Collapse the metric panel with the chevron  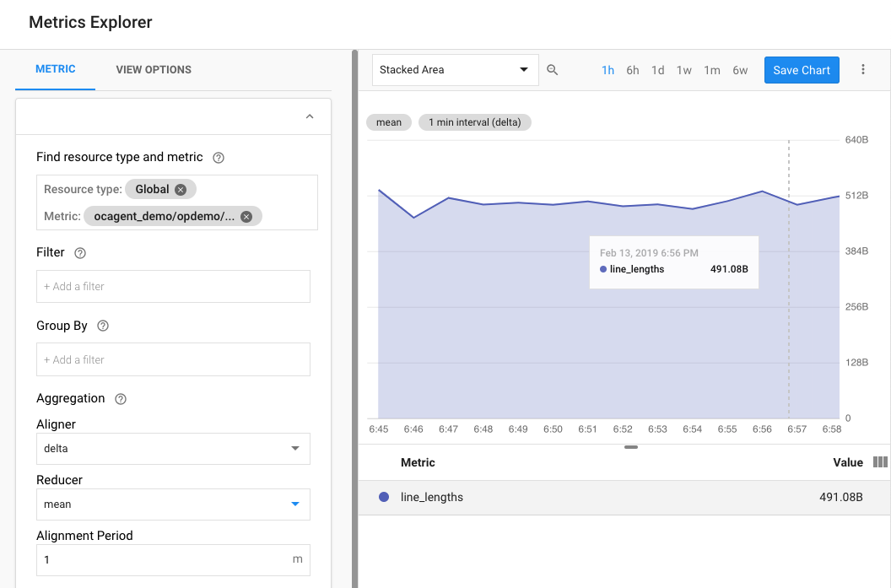click(x=310, y=116)
